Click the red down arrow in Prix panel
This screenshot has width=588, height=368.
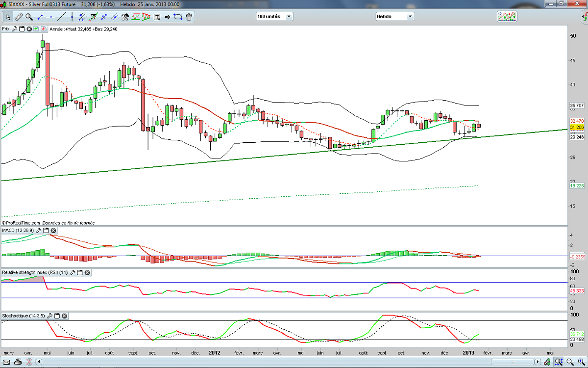[44, 29]
